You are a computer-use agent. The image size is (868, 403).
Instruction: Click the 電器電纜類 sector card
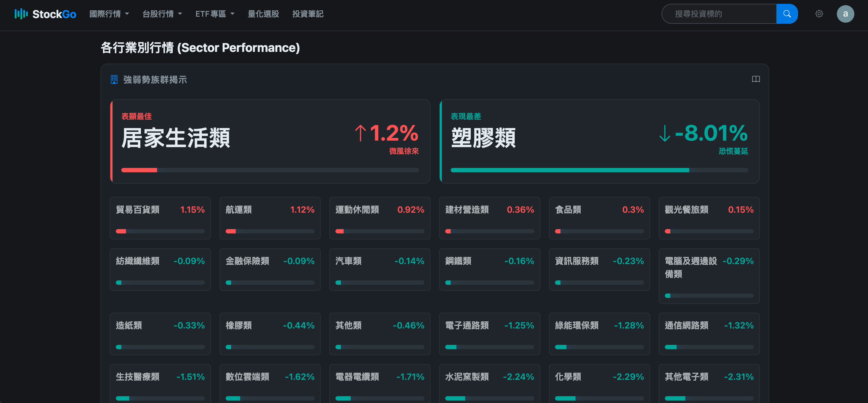click(380, 383)
